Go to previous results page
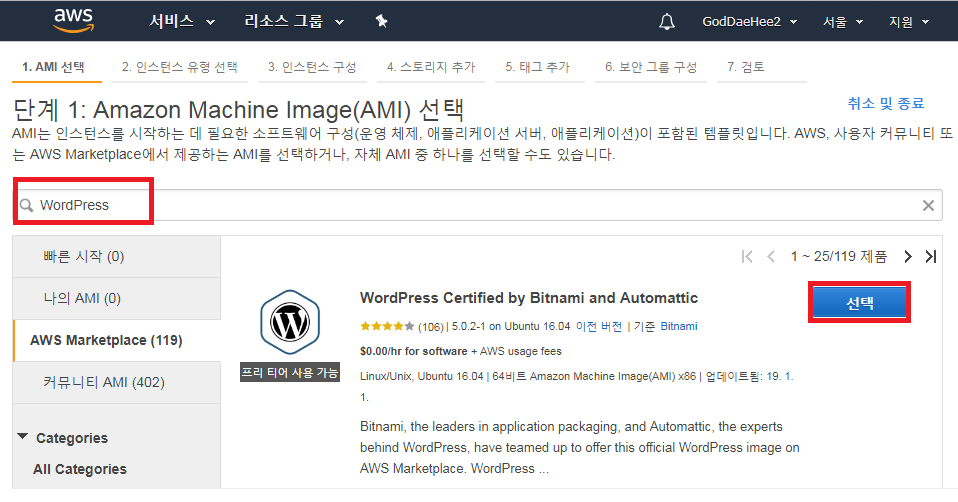 click(x=771, y=256)
